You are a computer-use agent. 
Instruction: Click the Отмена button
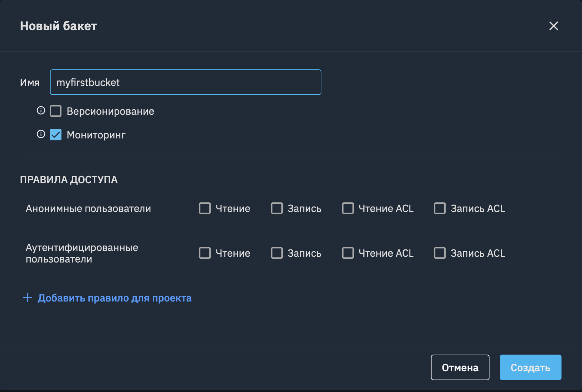tap(460, 367)
